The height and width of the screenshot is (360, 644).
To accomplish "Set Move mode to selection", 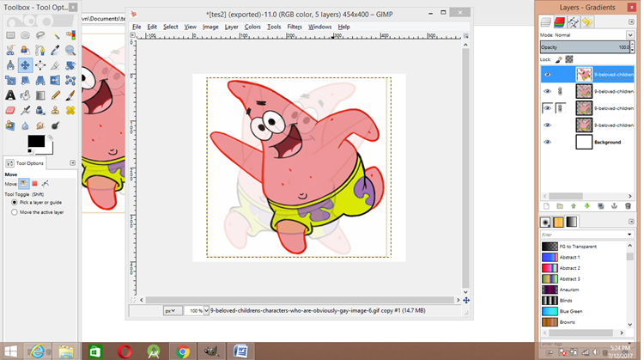I will point(34,184).
